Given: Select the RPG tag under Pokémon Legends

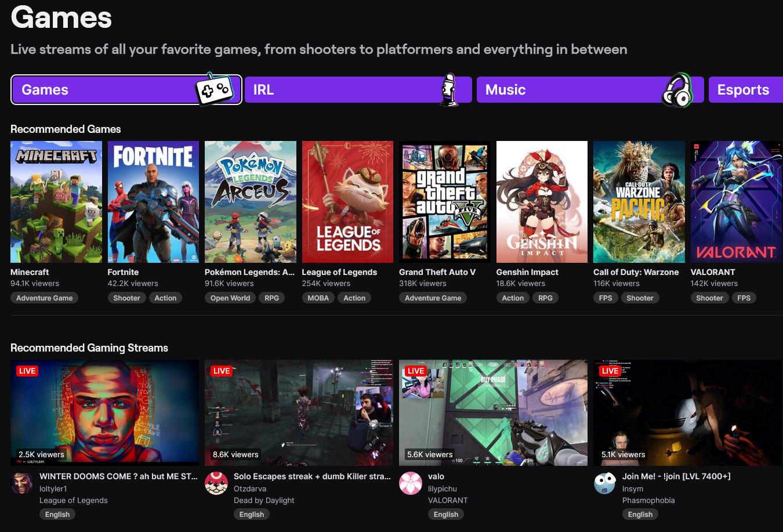Looking at the screenshot, I should pyautogui.click(x=272, y=298).
